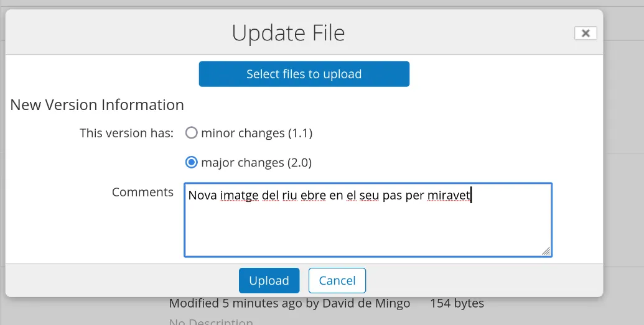Grab the Comments box resize handle

click(546, 250)
